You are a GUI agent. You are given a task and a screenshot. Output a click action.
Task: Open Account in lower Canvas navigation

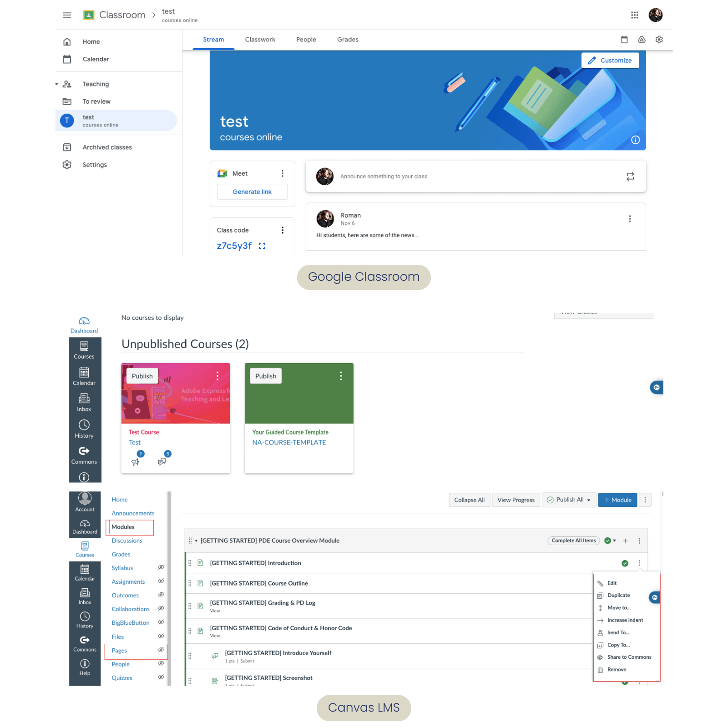click(x=85, y=502)
